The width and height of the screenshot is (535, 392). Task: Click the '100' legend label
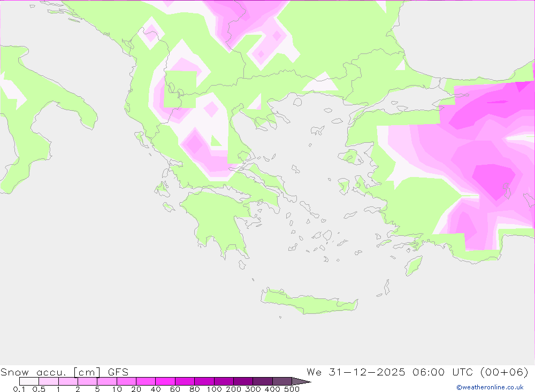(215, 389)
